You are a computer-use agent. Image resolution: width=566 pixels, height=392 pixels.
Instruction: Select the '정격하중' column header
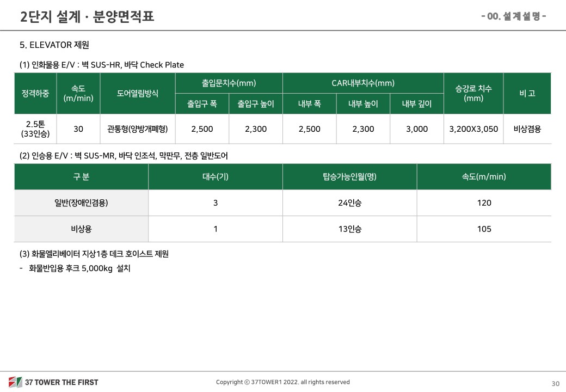pos(35,93)
